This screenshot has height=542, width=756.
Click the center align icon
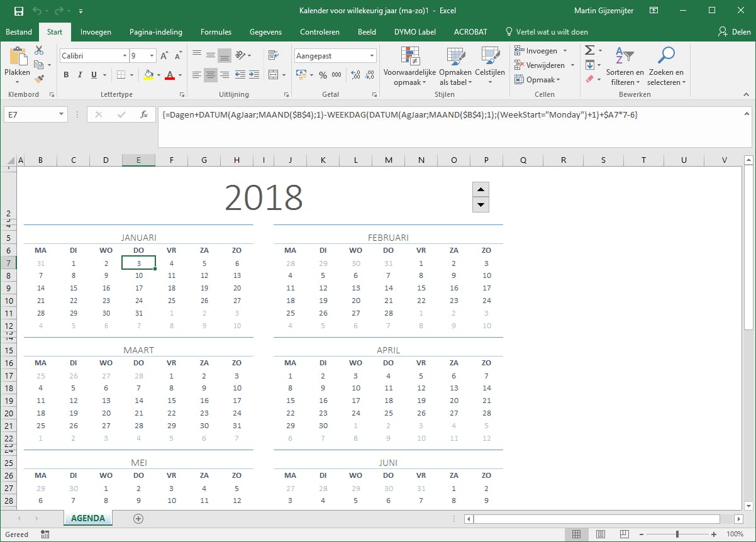(x=210, y=75)
